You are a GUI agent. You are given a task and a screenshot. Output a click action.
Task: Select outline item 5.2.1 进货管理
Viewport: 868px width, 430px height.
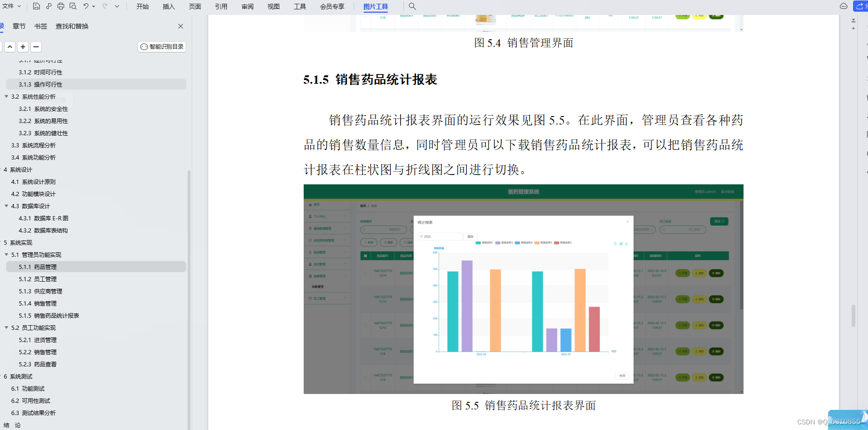click(x=37, y=340)
